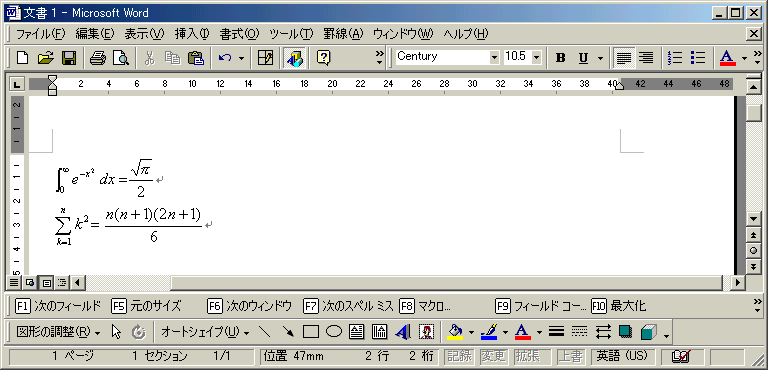768x370 pixels.
Task: Click F7 次のスペルミス button
Action: pos(348,306)
